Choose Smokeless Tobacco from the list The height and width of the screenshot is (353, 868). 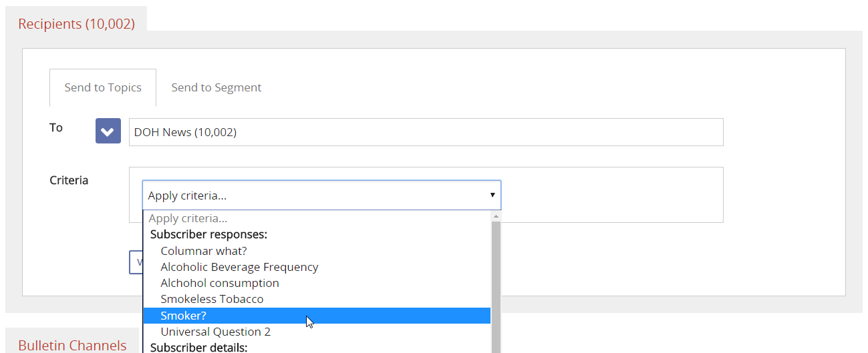click(212, 299)
